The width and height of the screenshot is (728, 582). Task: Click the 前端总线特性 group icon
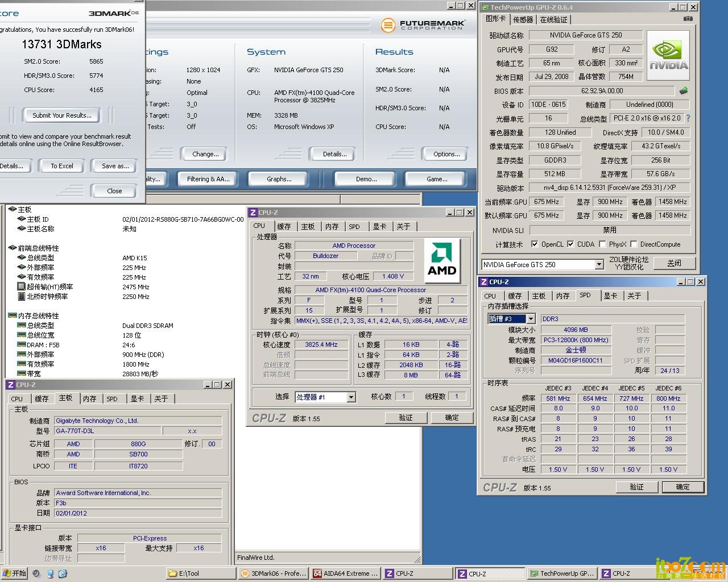pyautogui.click(x=12, y=248)
